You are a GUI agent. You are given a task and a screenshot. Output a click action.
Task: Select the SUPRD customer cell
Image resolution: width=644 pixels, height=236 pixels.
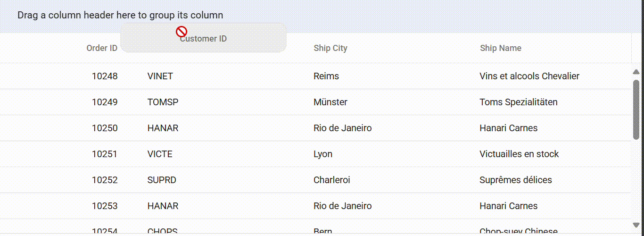(x=162, y=180)
